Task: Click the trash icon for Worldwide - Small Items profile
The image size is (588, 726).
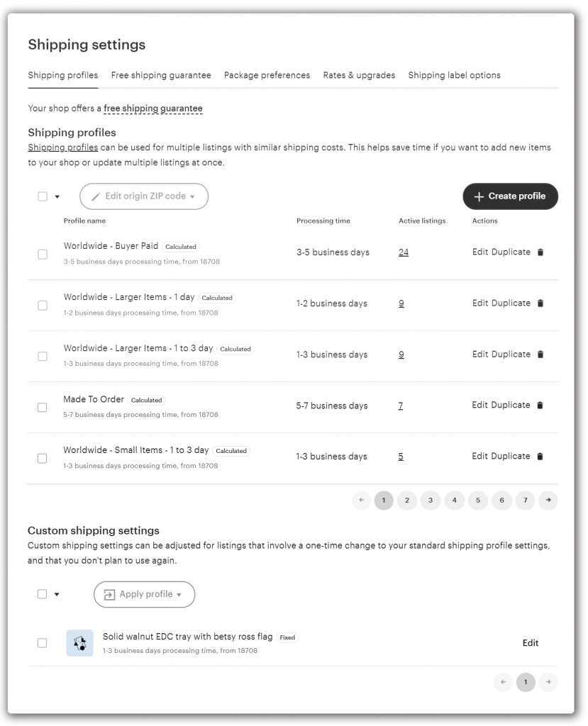Action: coord(540,456)
